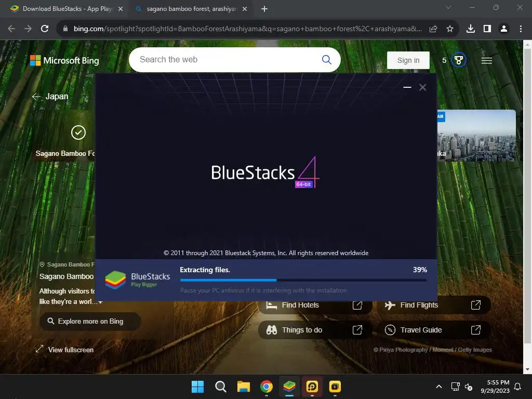
Task: Click the Microsoft Bing logo
Action: pyautogui.click(x=64, y=60)
